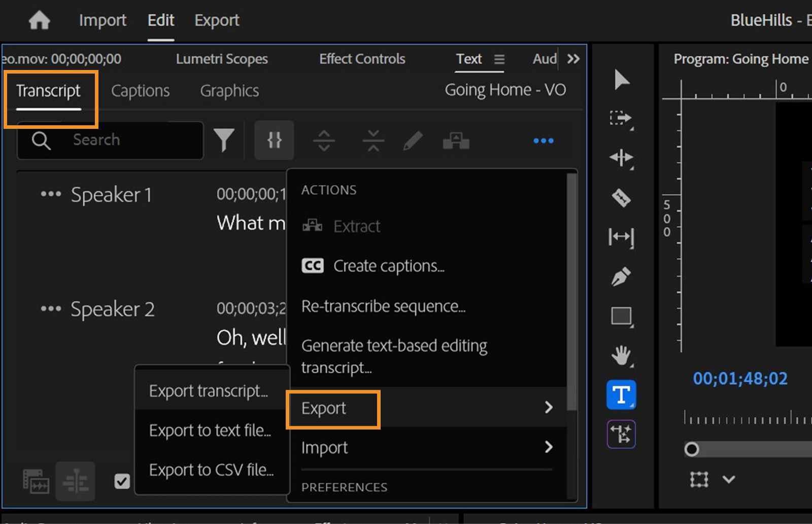This screenshot has height=524, width=812.
Task: Toggle the checkbox near Export transcript options
Action: click(122, 481)
